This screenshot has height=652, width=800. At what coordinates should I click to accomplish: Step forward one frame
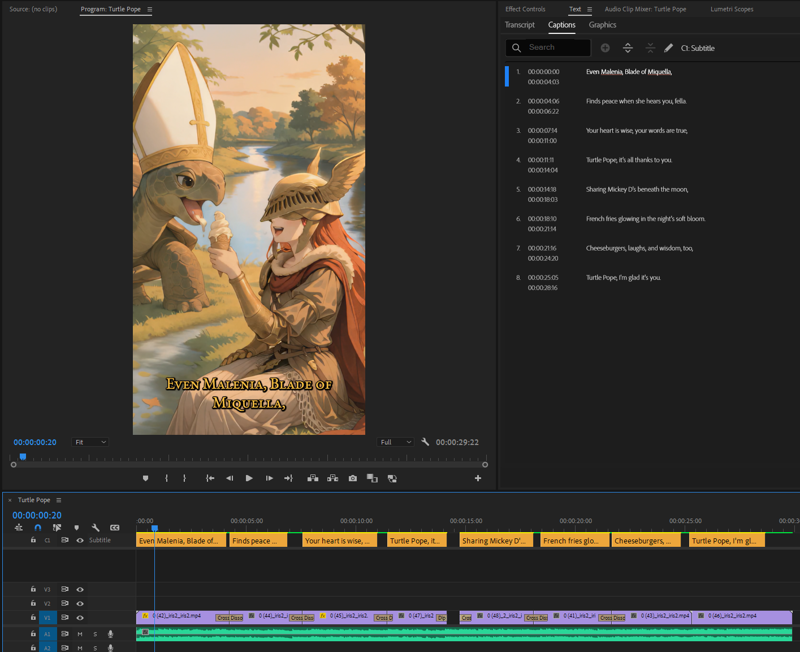click(269, 478)
